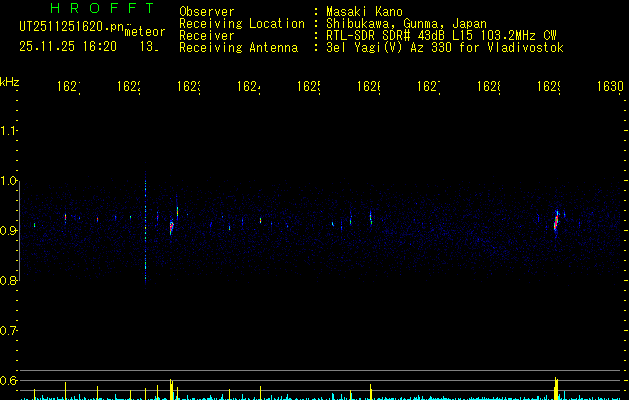The width and height of the screenshot is (629, 400).
Task: Select the antenna text 3el Yagi(V) Az 330 for Vladivostok
Action: (445, 48)
